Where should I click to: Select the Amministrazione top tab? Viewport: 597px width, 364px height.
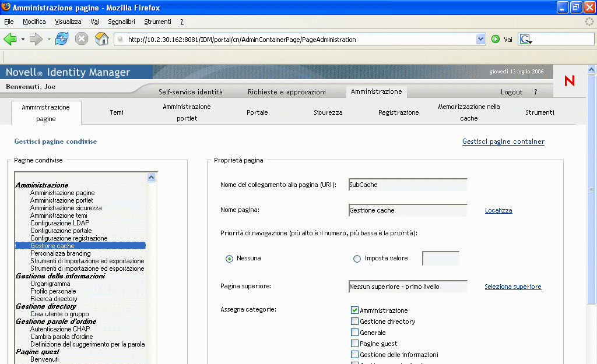[377, 91]
